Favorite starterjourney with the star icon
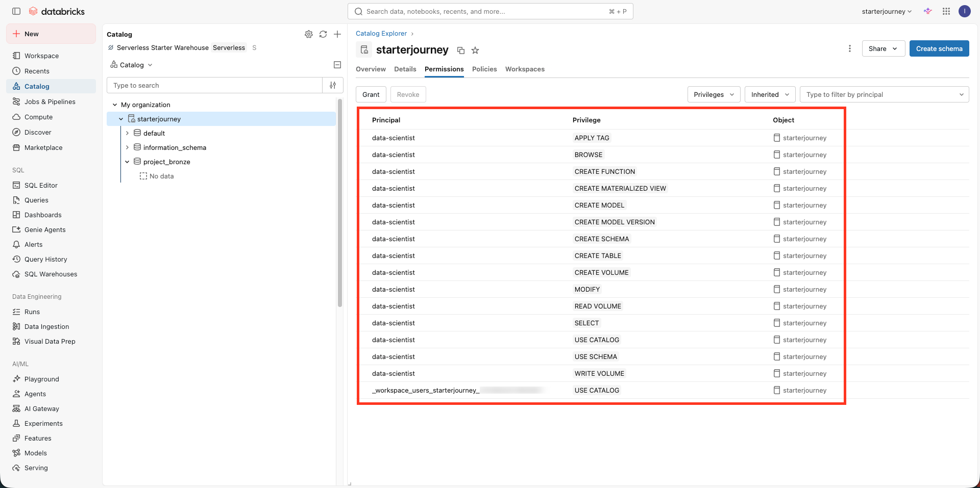Screen dimensions: 980x488 point(475,50)
